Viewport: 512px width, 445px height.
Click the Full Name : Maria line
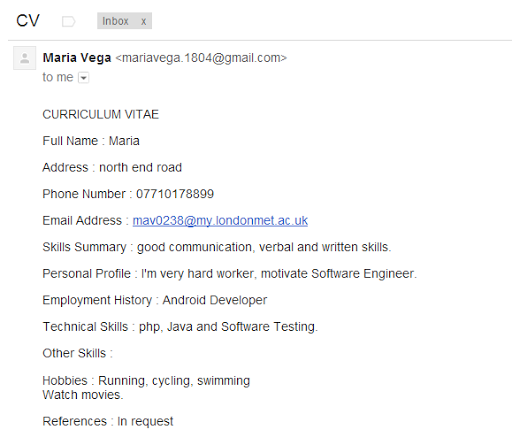tap(91, 141)
